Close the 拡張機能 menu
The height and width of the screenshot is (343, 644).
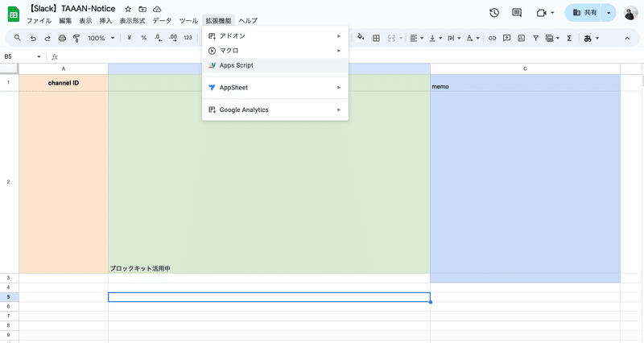(x=218, y=21)
